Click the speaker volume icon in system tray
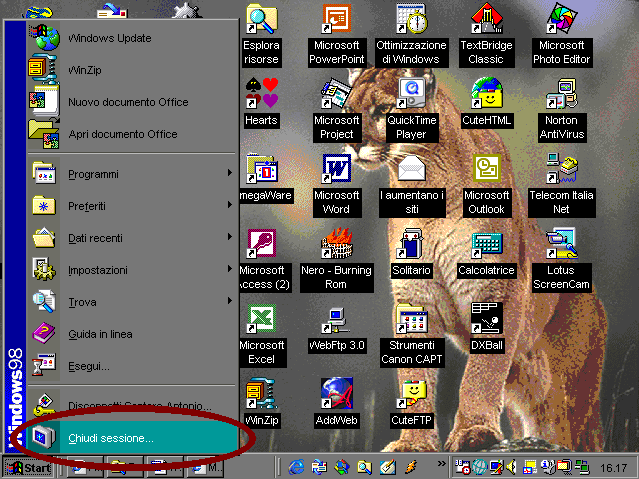639x479 pixels. [x=511, y=467]
